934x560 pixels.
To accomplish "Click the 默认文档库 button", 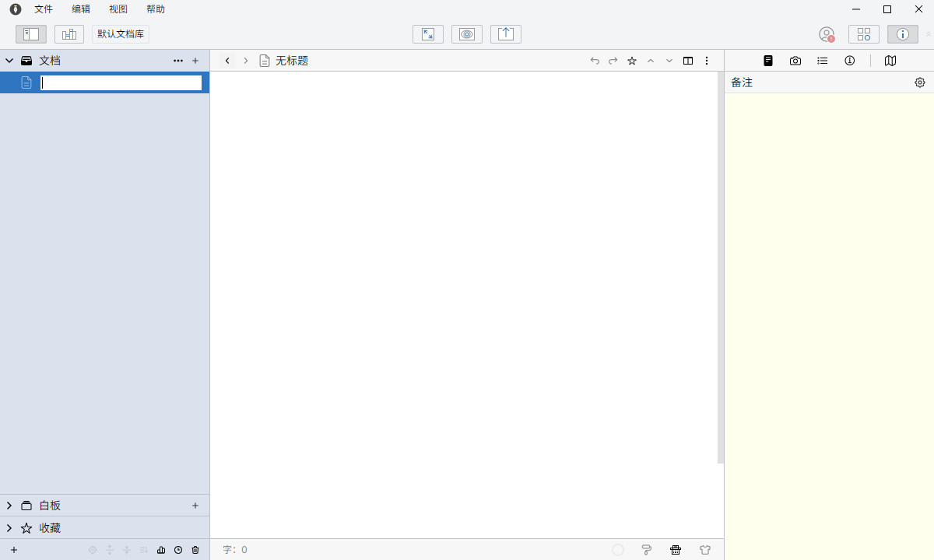I will tap(121, 34).
